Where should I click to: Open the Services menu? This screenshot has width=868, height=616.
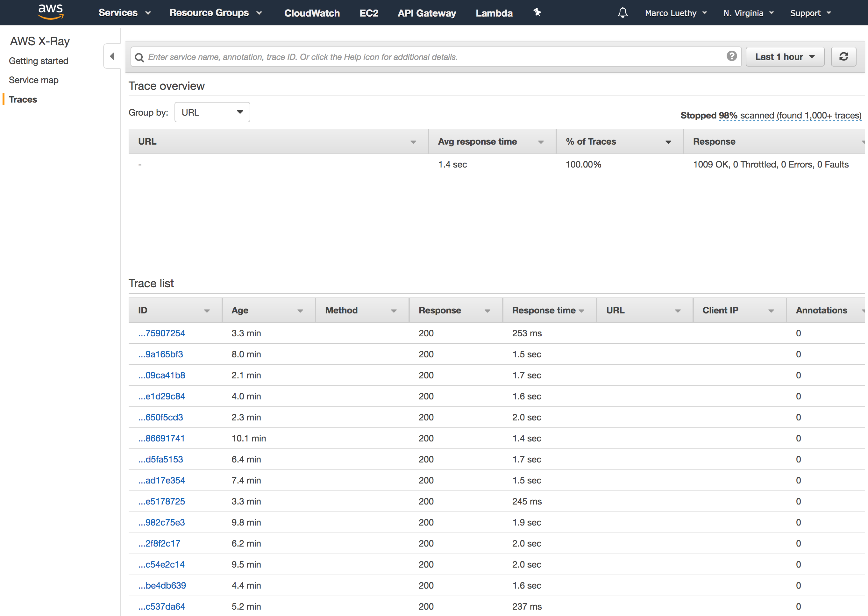(x=125, y=13)
